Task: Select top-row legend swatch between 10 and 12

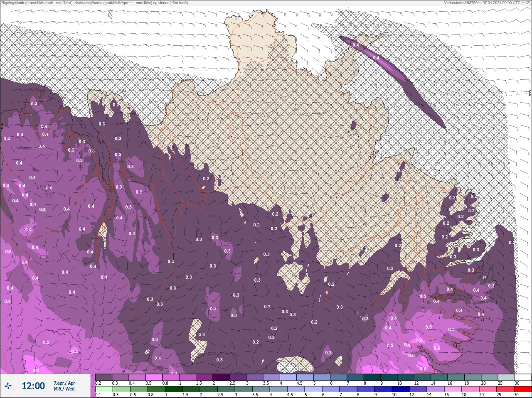Action: [406, 377]
